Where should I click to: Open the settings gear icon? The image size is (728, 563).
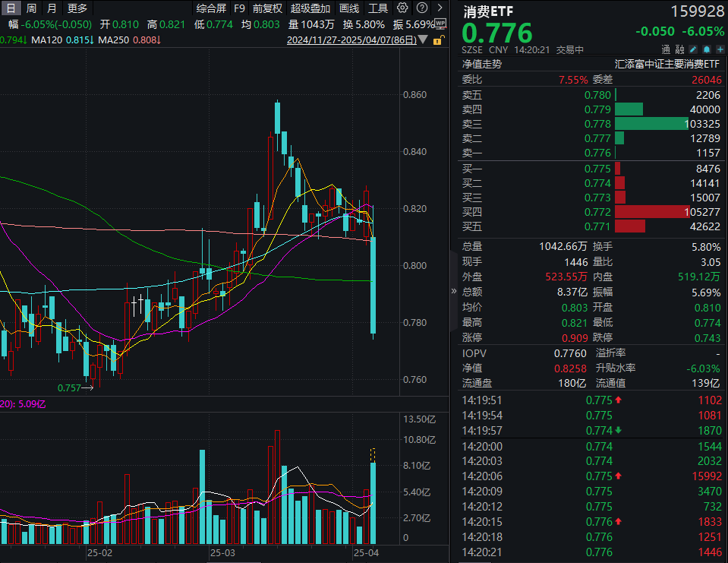402,8
